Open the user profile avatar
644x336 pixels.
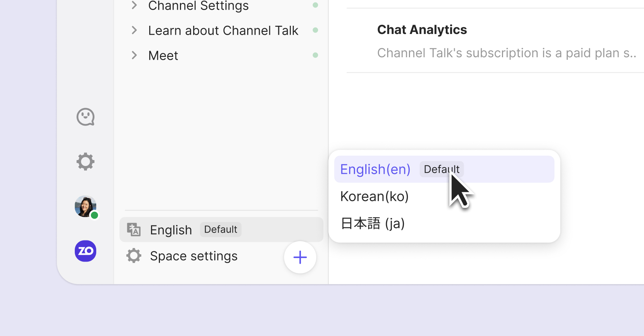pos(86,206)
